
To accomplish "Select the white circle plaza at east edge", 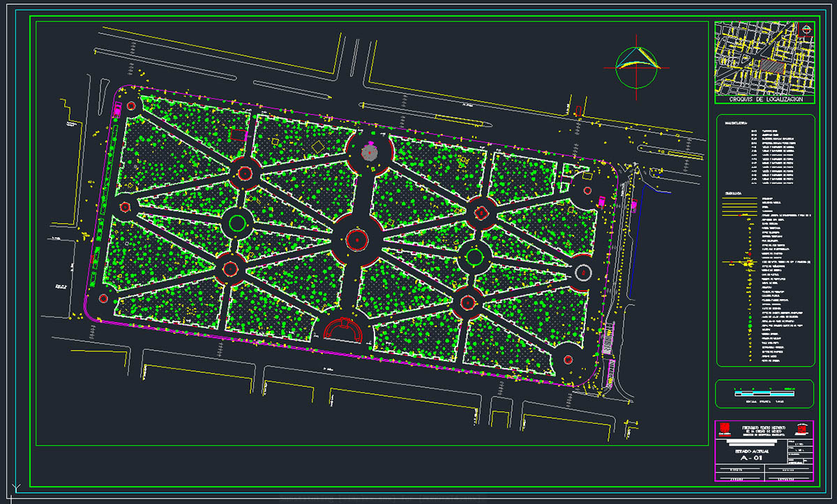I will [582, 271].
